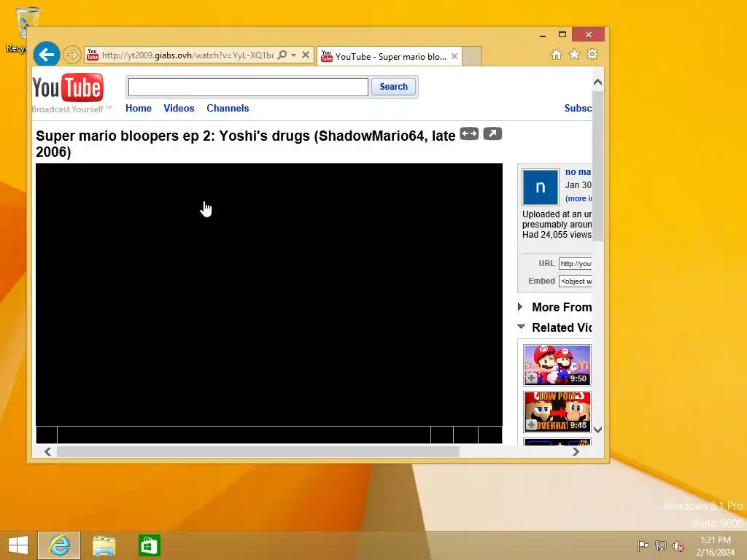This screenshot has width=747, height=560.
Task: Open the Channels navigation link
Action: click(x=228, y=108)
